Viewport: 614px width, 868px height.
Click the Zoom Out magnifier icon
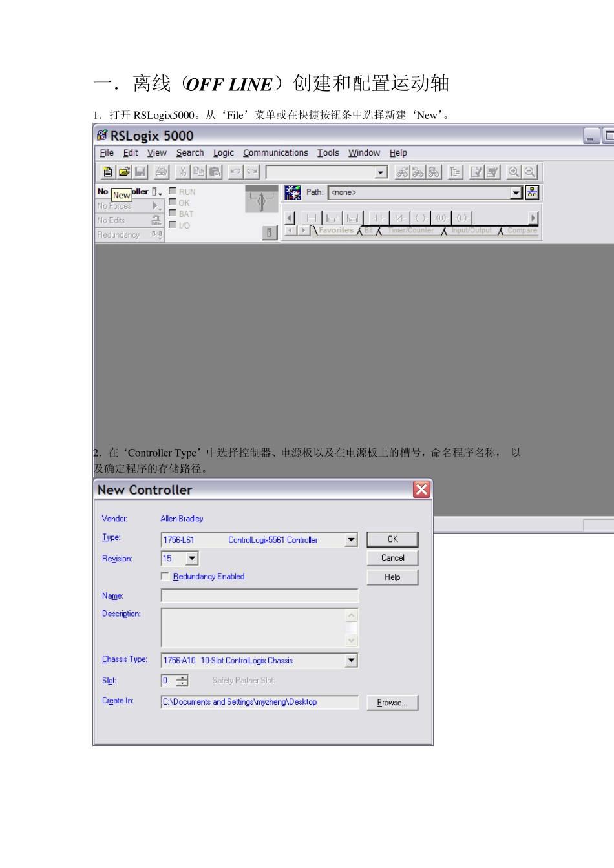click(x=530, y=172)
